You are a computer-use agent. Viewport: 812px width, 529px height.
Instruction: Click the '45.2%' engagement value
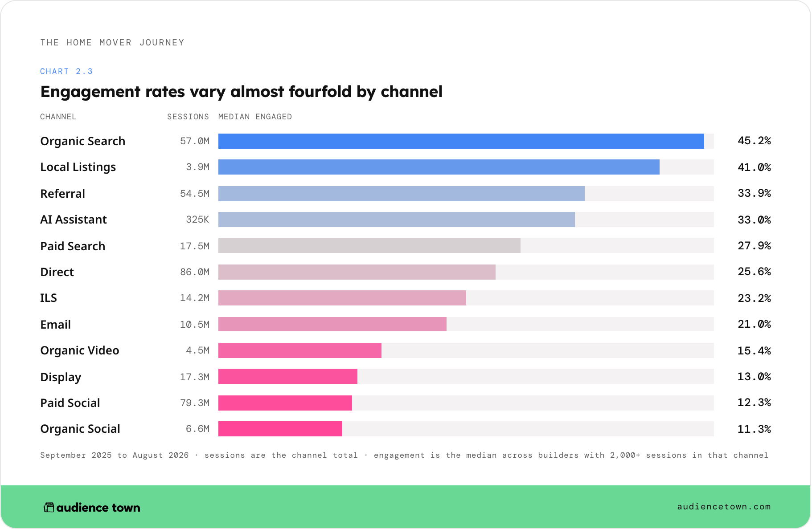754,141
